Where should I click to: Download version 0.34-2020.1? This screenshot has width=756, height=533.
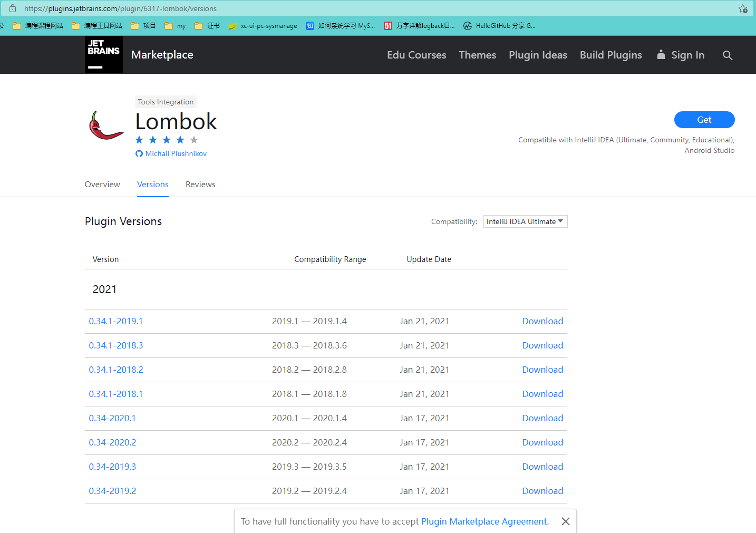[x=542, y=418]
